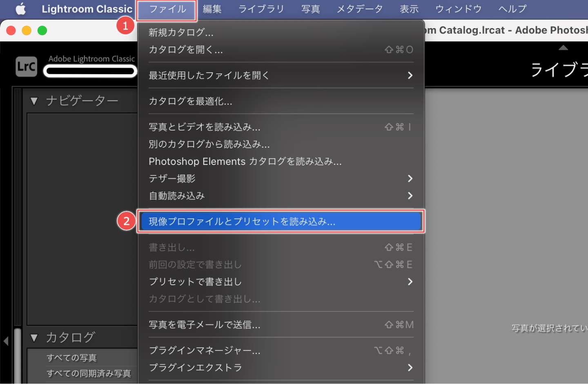This screenshot has width=588, height=384.
Task: Choose 写真とビデオを読み込み... item
Action: (x=281, y=127)
